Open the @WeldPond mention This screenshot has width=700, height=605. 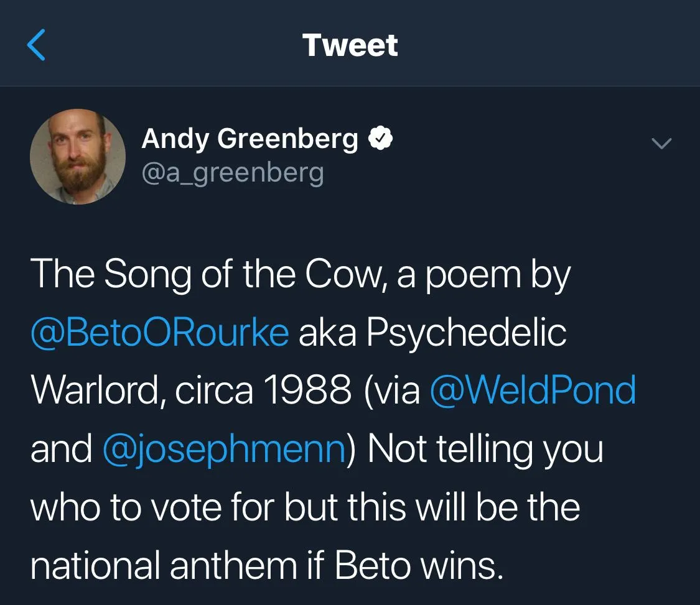[x=533, y=390]
